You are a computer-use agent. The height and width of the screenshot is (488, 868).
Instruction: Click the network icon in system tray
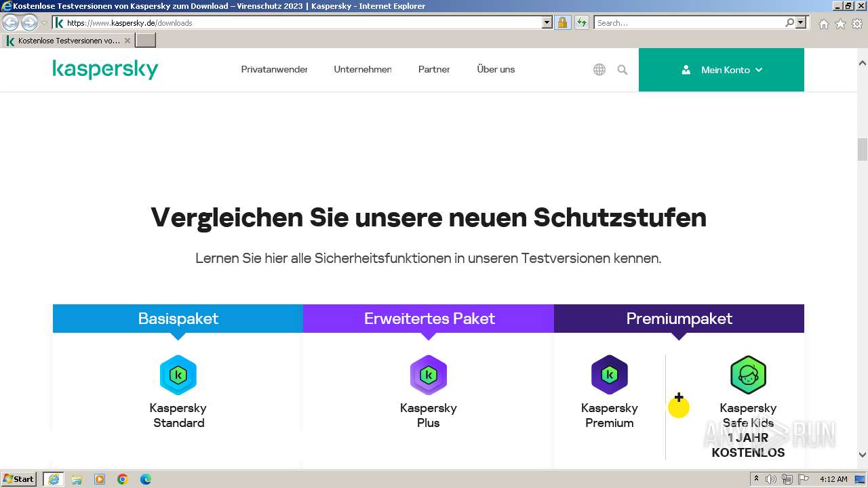pyautogui.click(x=787, y=479)
